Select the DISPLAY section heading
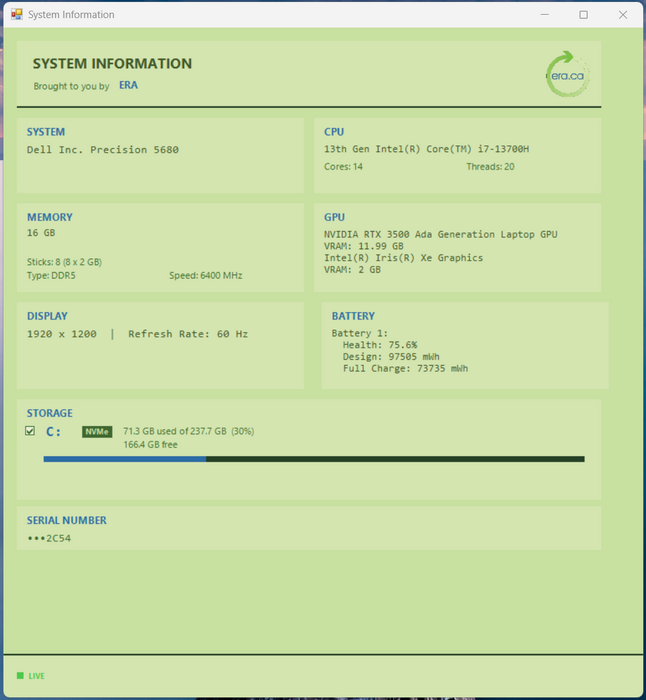646x700 pixels. [47, 316]
